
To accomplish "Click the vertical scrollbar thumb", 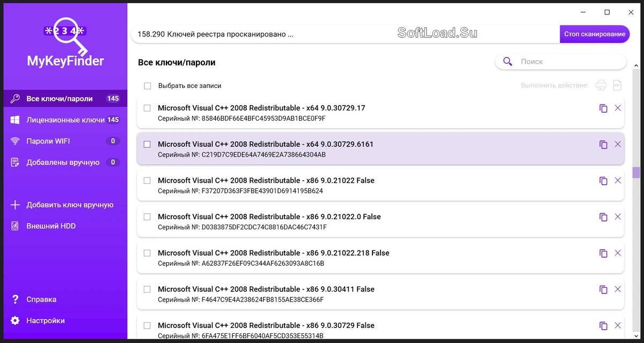I will pos(636,173).
